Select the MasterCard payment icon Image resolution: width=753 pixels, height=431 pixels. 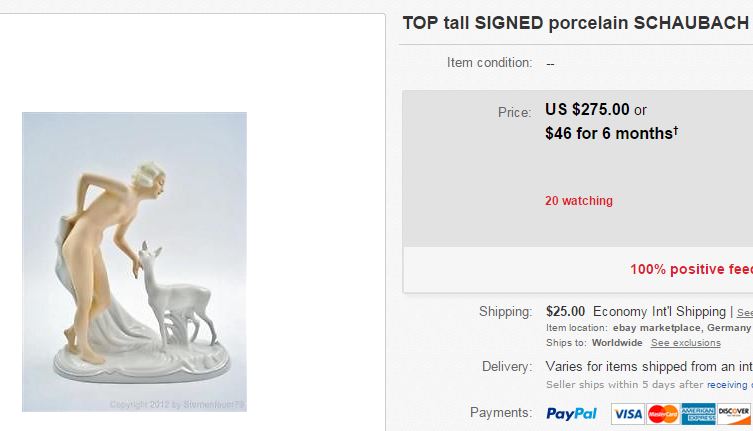662,414
